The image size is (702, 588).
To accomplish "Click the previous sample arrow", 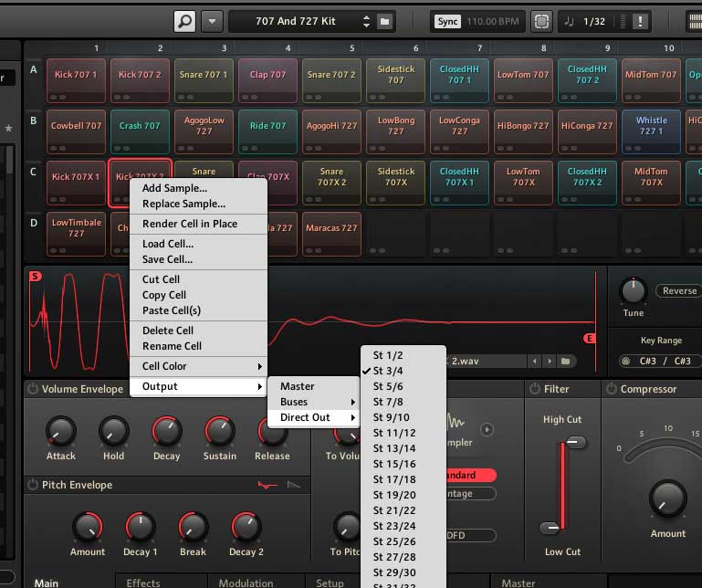I will coord(535,361).
